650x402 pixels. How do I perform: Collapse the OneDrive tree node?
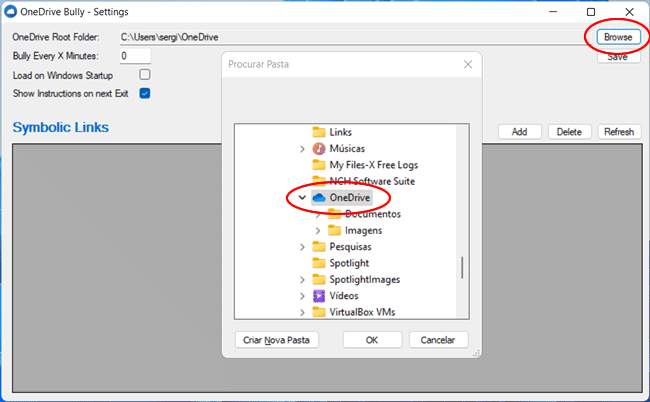point(302,198)
